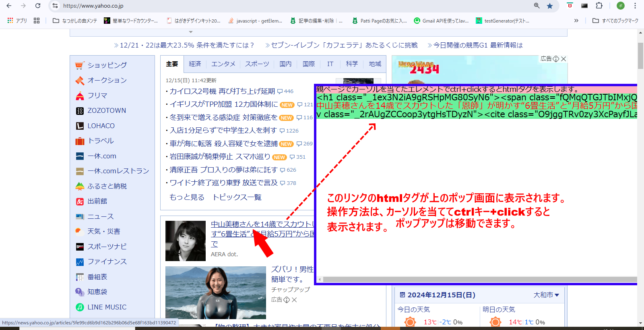
Task: Click もっと見る link
Action: 187,197
